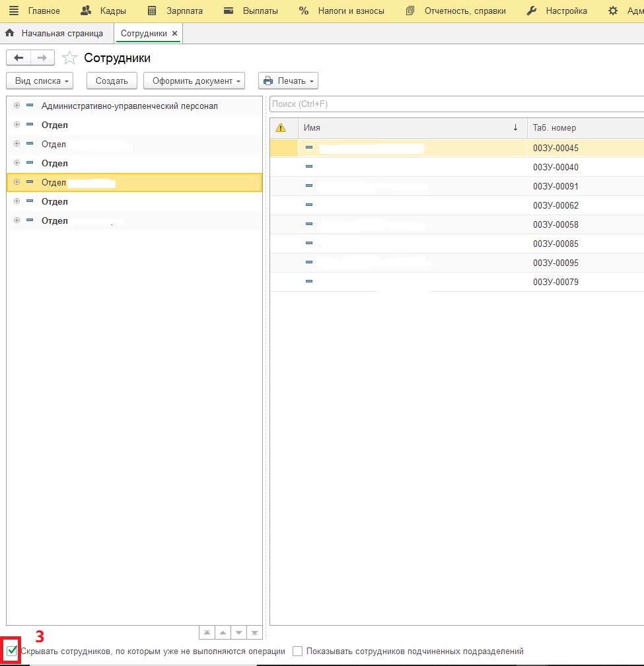Expand the last department tree node
The width and height of the screenshot is (644, 666).
pos(17,220)
